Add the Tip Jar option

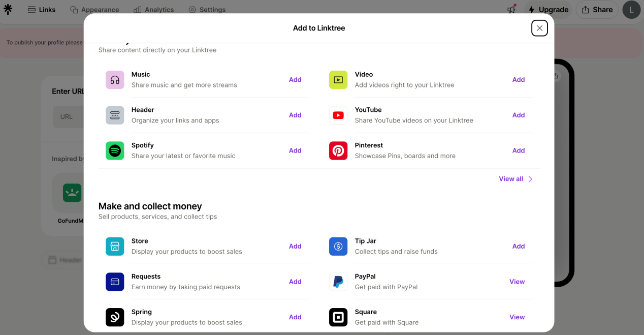[x=519, y=247]
